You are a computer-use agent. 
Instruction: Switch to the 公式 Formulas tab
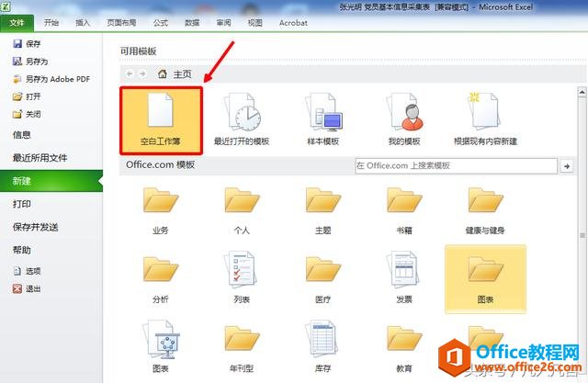161,23
